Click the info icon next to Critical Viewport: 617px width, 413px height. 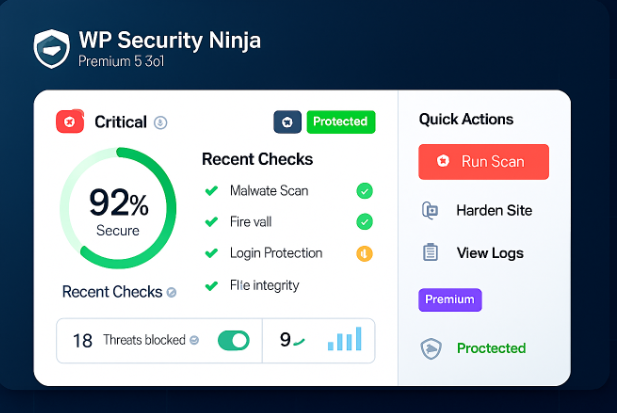coord(160,123)
